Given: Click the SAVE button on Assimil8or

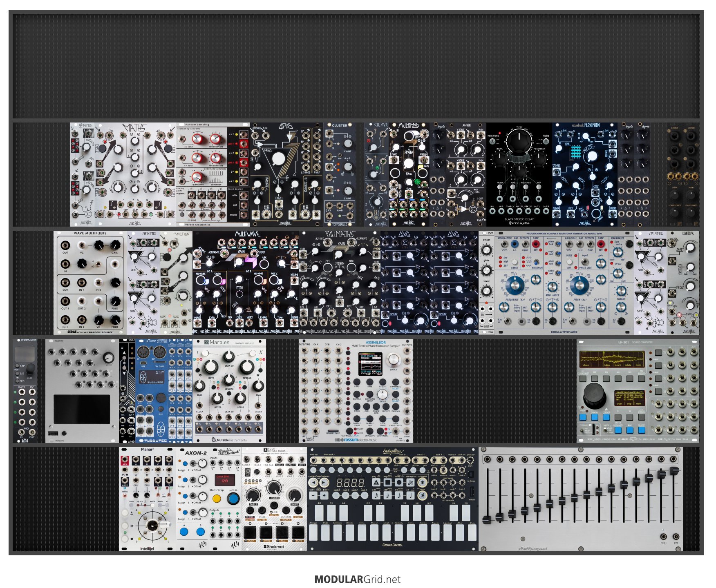Looking at the screenshot, I should (370, 382).
